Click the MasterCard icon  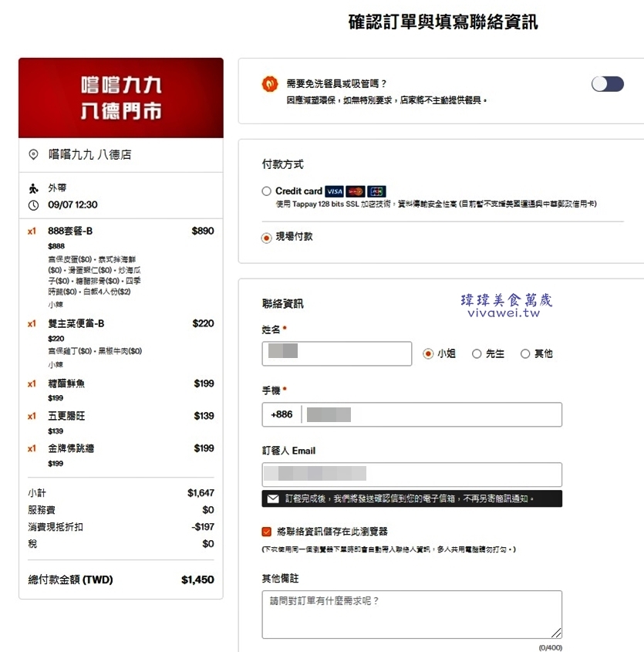pos(355,191)
